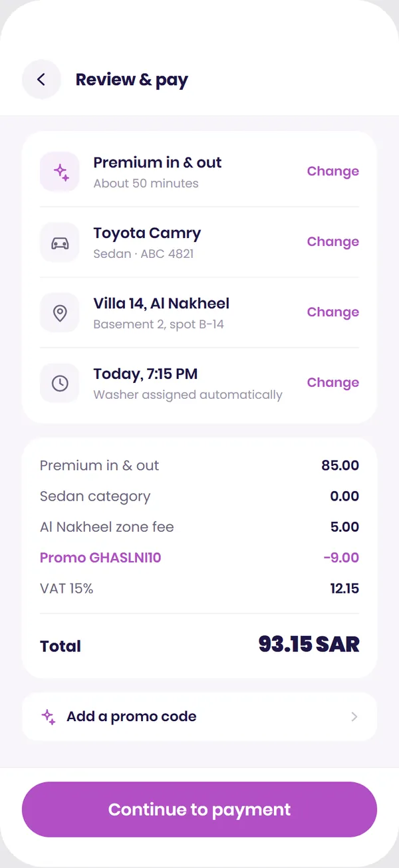Change the Villa 14 location
This screenshot has width=399, height=868.
coord(332,312)
